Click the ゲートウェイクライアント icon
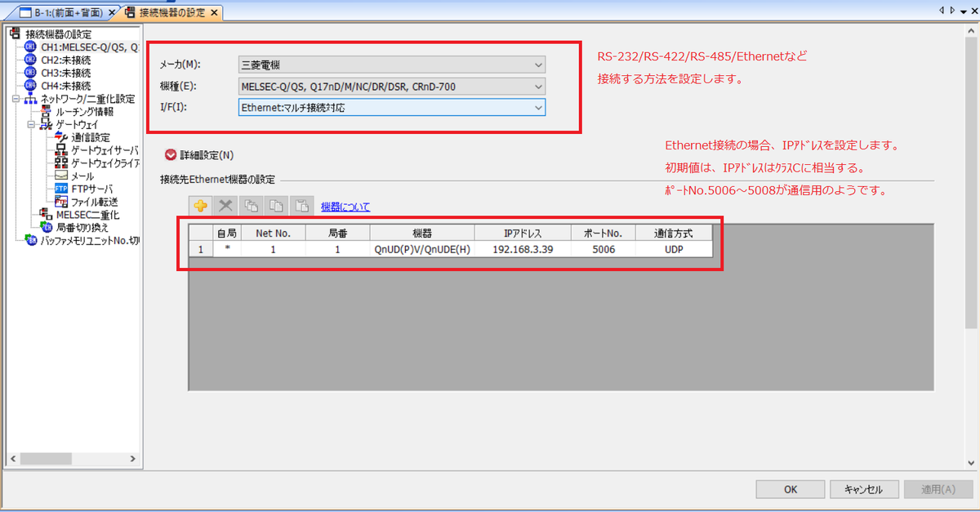This screenshot has width=980, height=512. pyautogui.click(x=61, y=163)
